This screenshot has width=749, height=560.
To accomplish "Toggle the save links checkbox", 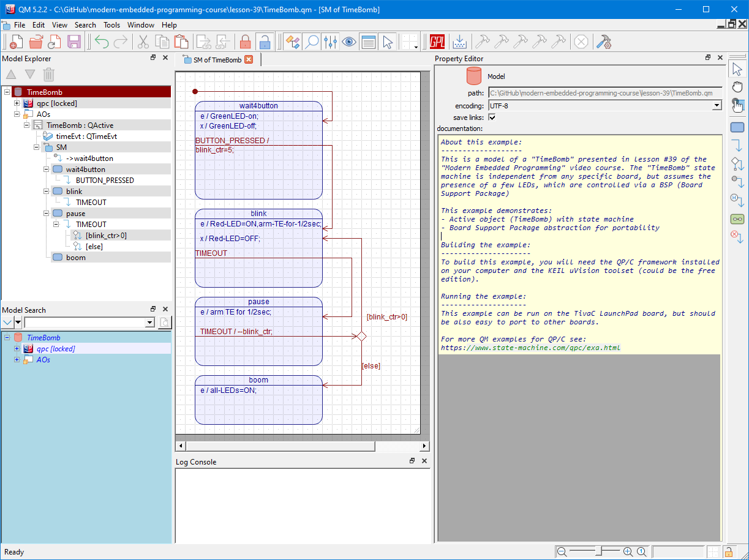I will 492,118.
